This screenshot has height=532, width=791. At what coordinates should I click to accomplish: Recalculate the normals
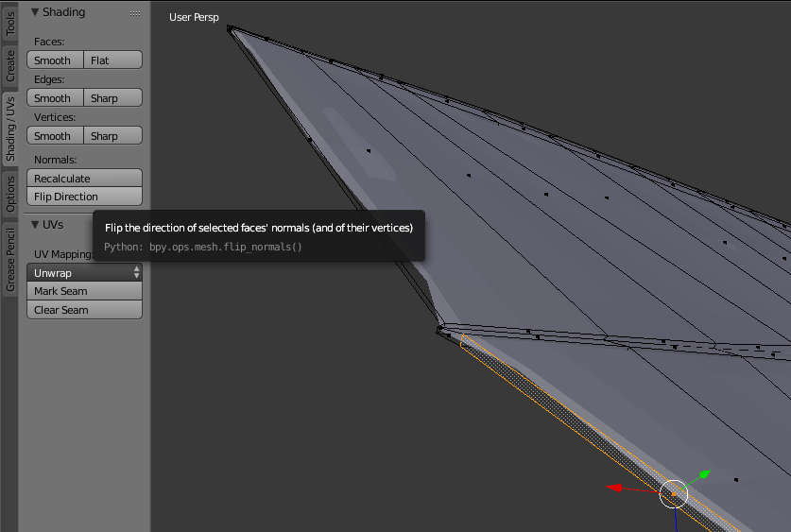84,178
